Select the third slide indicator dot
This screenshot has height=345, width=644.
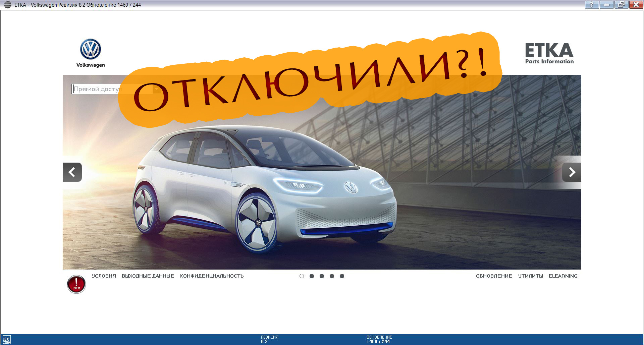(322, 276)
